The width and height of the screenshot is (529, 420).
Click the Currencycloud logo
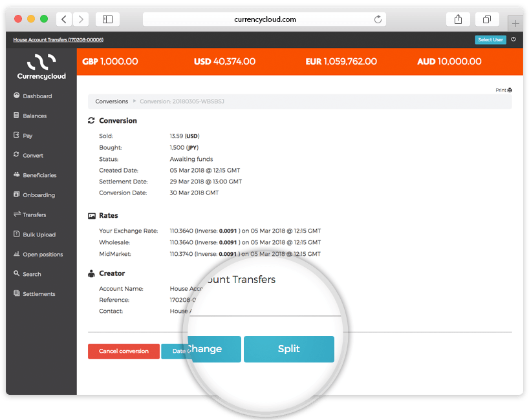pyautogui.click(x=41, y=67)
